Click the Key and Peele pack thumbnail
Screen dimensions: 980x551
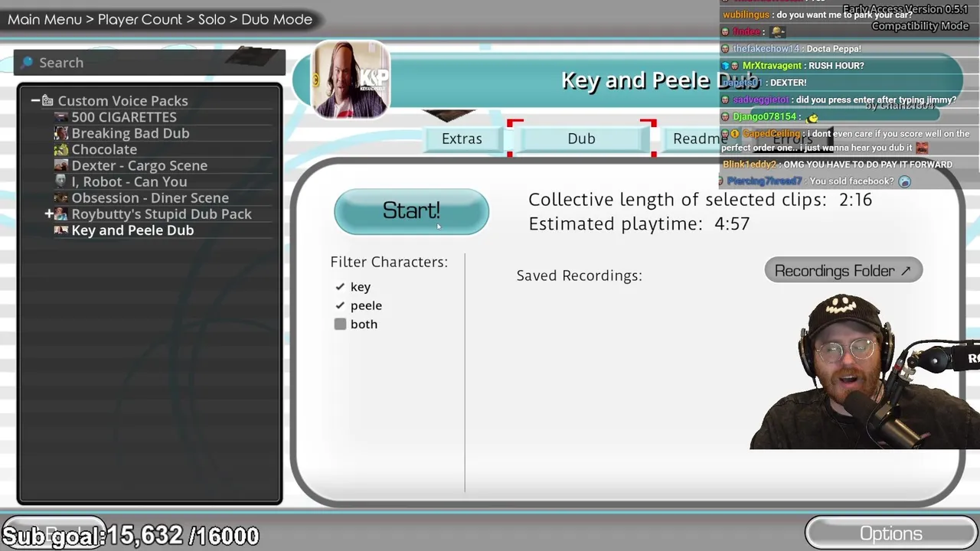point(350,80)
